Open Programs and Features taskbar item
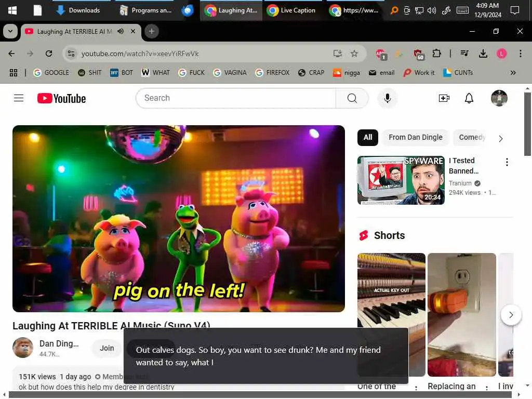The height and width of the screenshot is (399, 532). coord(146,10)
